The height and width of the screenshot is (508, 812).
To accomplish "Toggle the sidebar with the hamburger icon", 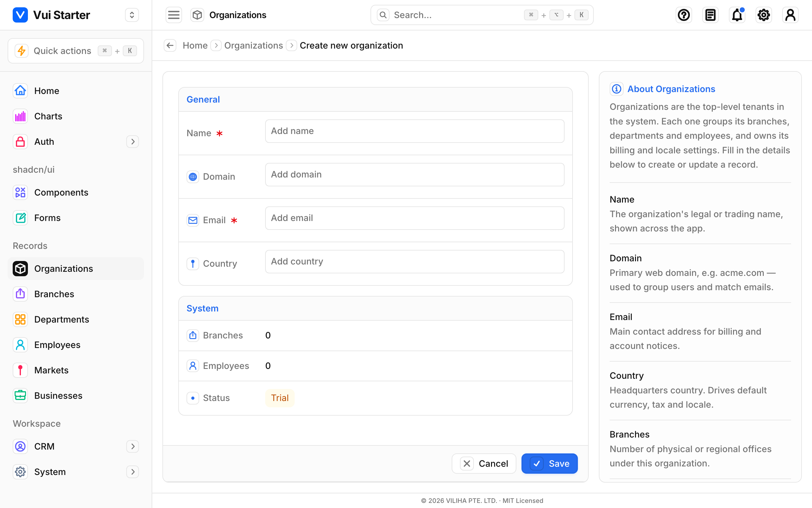I will coord(174,15).
